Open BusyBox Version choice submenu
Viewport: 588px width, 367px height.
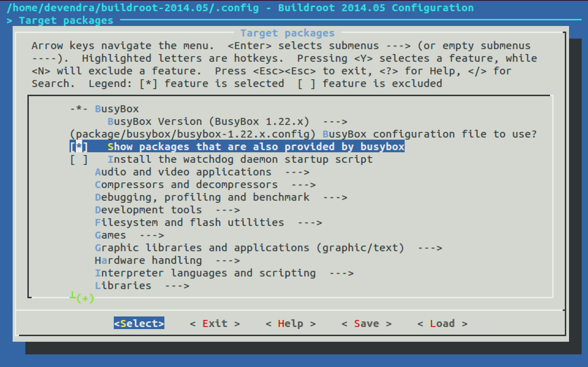(227, 121)
